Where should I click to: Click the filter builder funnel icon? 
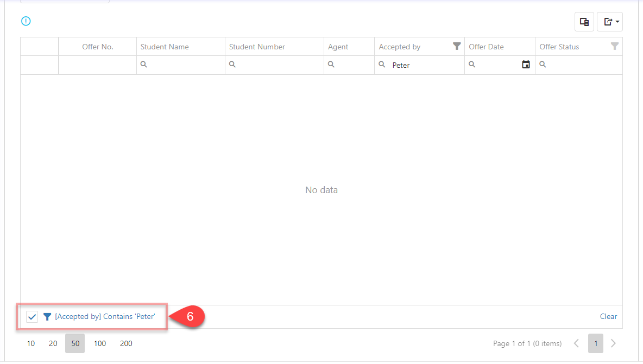point(47,317)
